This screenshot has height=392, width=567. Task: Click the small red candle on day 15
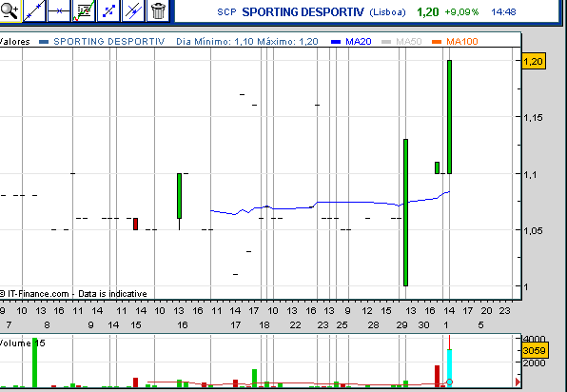point(136,224)
